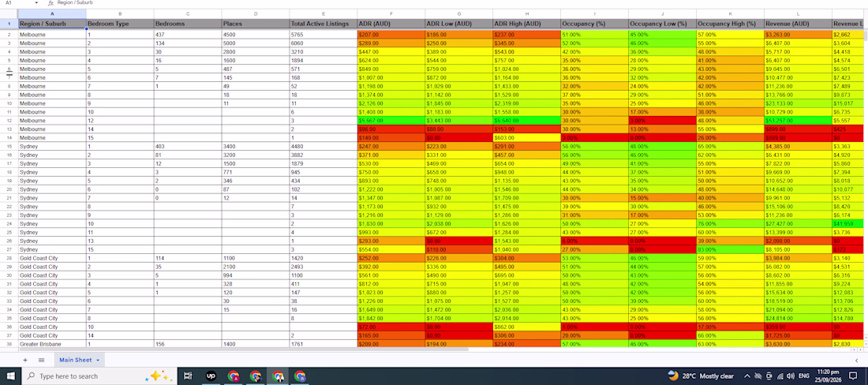The height and width of the screenshot is (385, 868).
Task: Select red cell $72.00
Action: (x=391, y=327)
